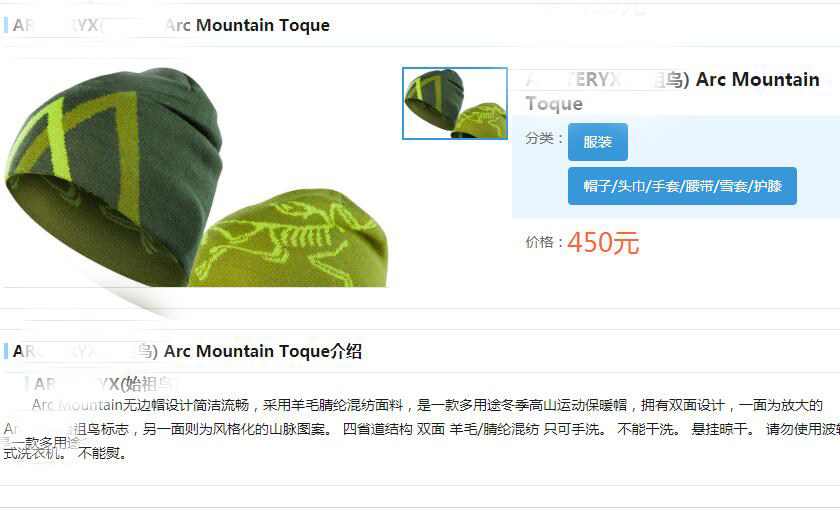This screenshot has width=840, height=510.
Task: Click the blue marker beside top heading
Action: point(5,25)
